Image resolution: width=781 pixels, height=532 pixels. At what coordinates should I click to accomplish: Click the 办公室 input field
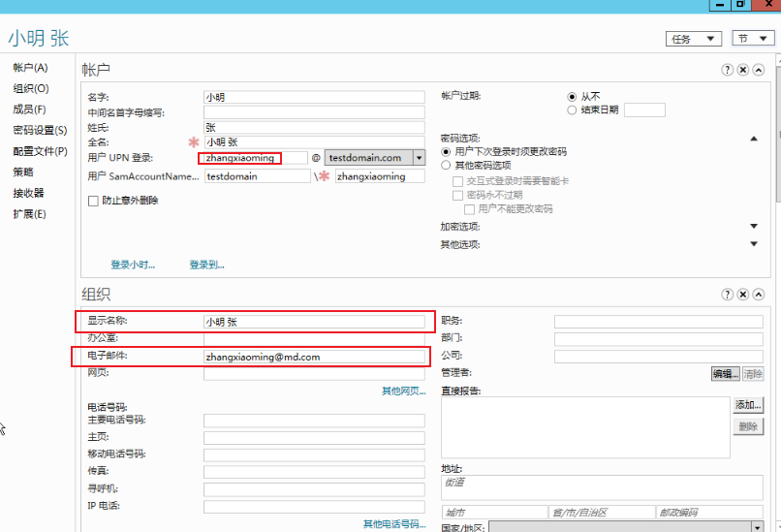pos(314,339)
